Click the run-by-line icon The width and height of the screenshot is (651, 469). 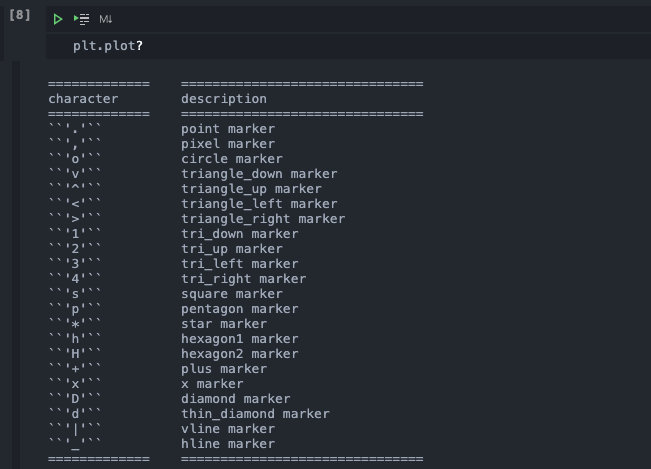coord(81,19)
